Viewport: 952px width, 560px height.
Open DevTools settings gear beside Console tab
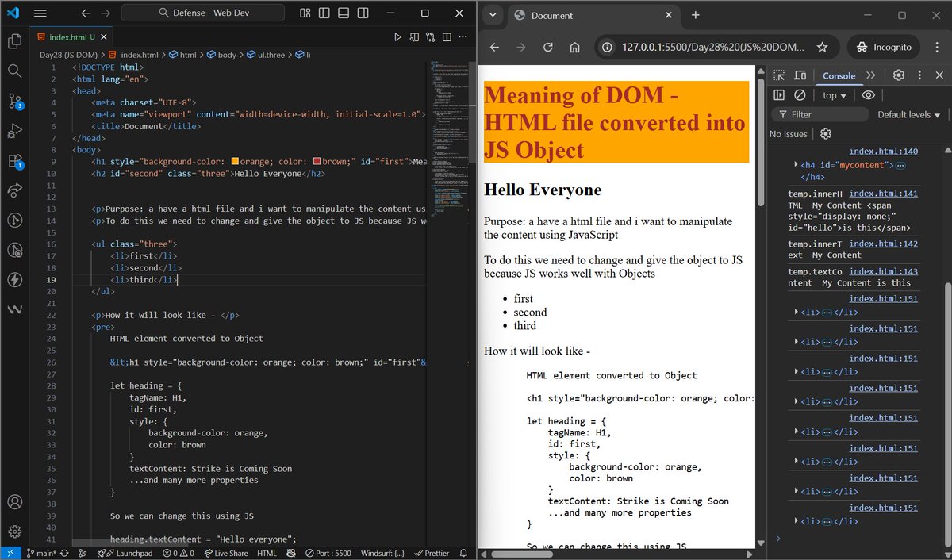(x=898, y=75)
